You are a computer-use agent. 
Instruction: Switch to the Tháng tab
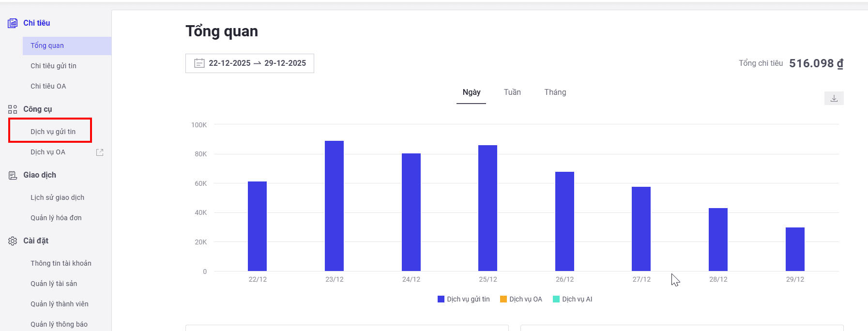(555, 92)
